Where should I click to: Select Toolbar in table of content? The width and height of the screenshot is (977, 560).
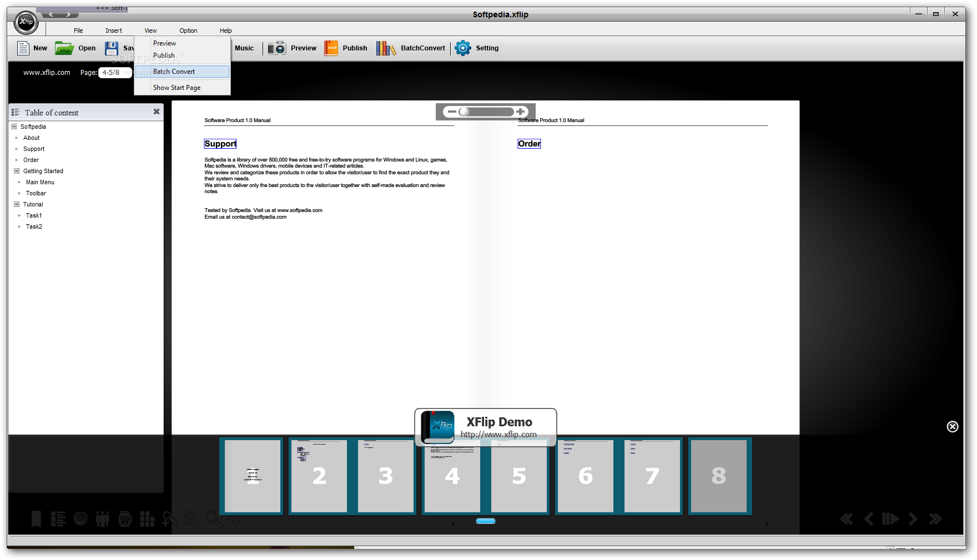coord(36,193)
